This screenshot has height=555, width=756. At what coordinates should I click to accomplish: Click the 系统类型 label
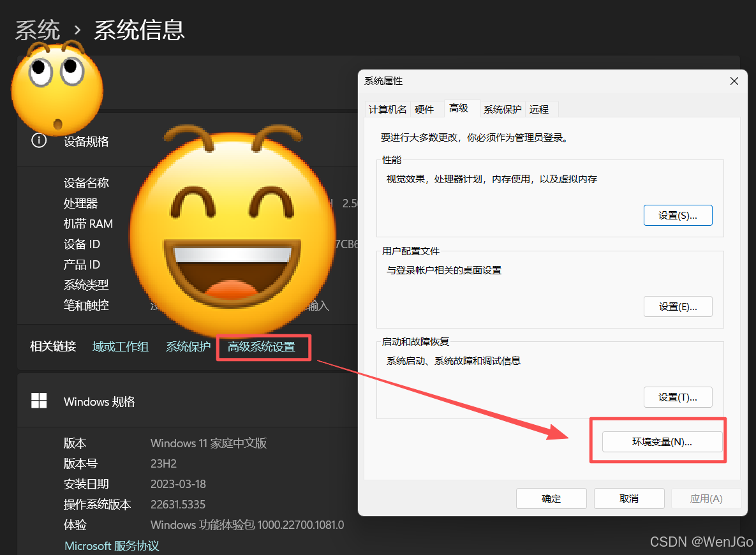(86, 285)
